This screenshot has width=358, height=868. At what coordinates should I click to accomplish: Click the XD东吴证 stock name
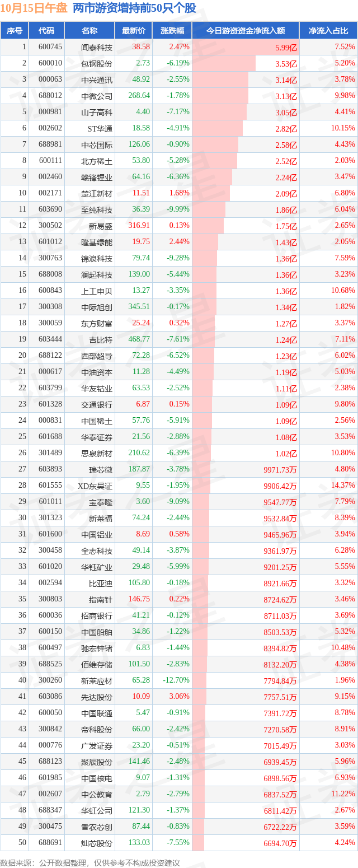[95, 486]
